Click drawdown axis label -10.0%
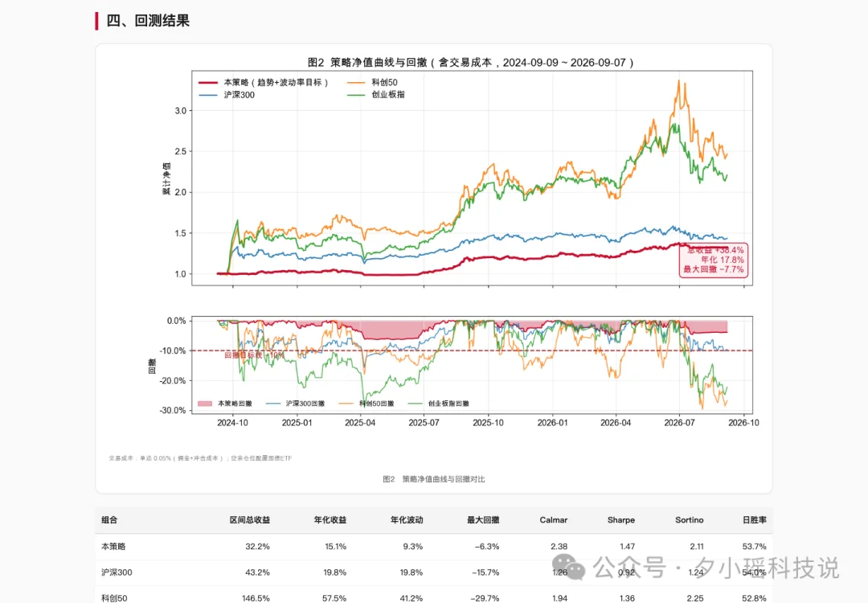The height and width of the screenshot is (603, 868). [x=173, y=351]
